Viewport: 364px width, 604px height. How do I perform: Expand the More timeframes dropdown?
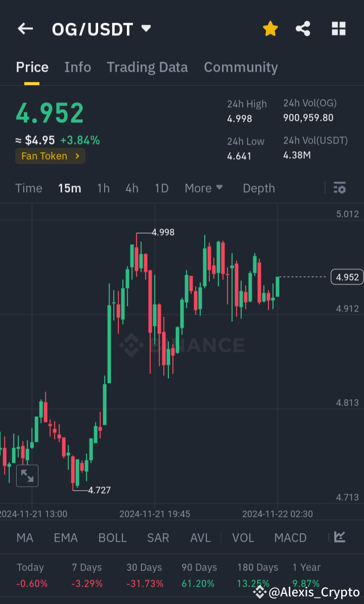pos(204,188)
